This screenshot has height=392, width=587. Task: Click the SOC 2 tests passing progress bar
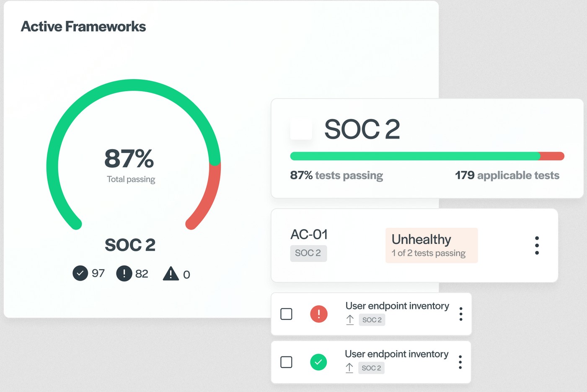427,155
